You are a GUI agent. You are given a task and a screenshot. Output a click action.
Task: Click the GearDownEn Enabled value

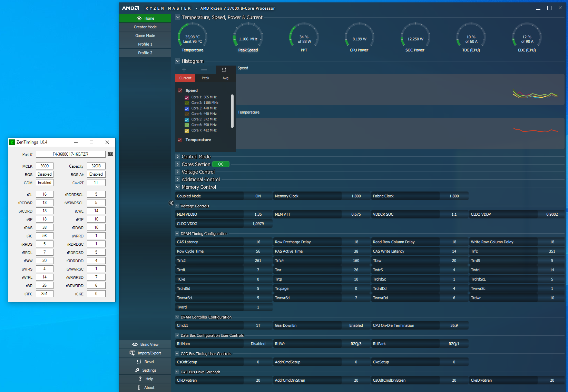click(356, 325)
